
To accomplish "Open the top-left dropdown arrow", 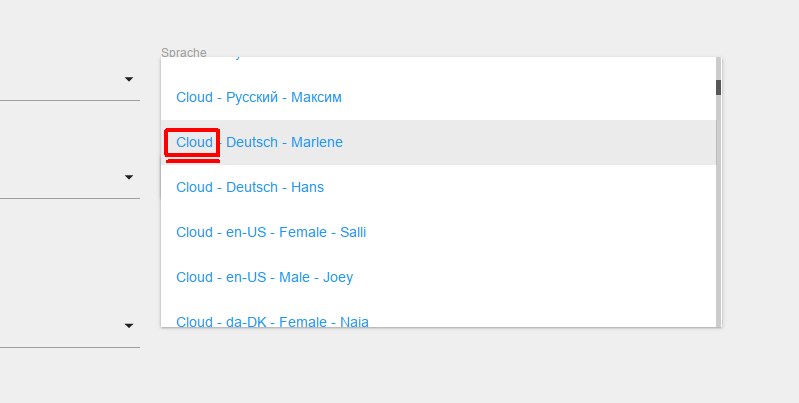I will coord(129,79).
